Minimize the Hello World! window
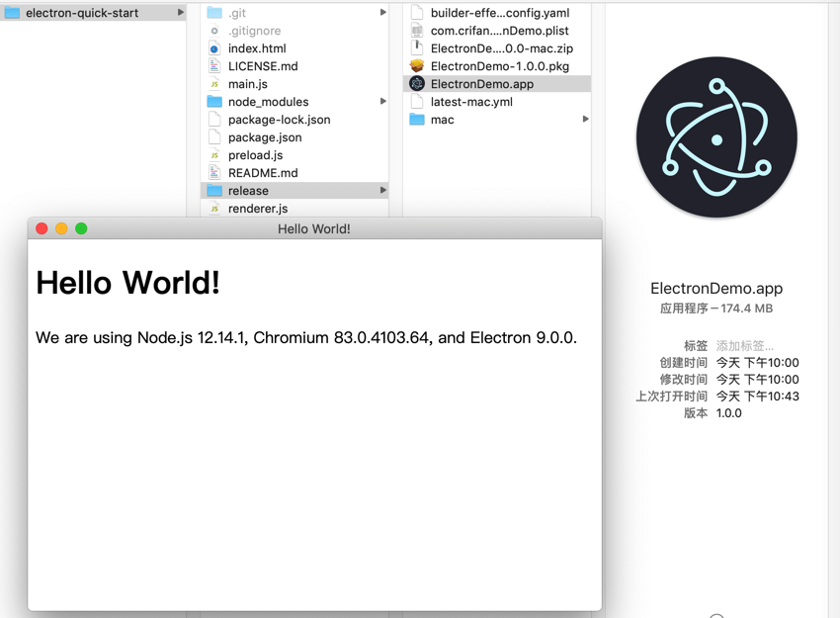 (x=61, y=228)
